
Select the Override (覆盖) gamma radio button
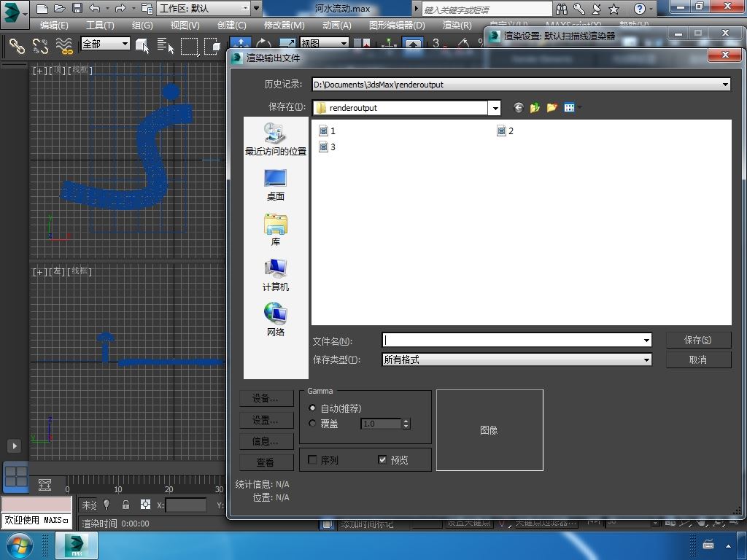(x=312, y=423)
